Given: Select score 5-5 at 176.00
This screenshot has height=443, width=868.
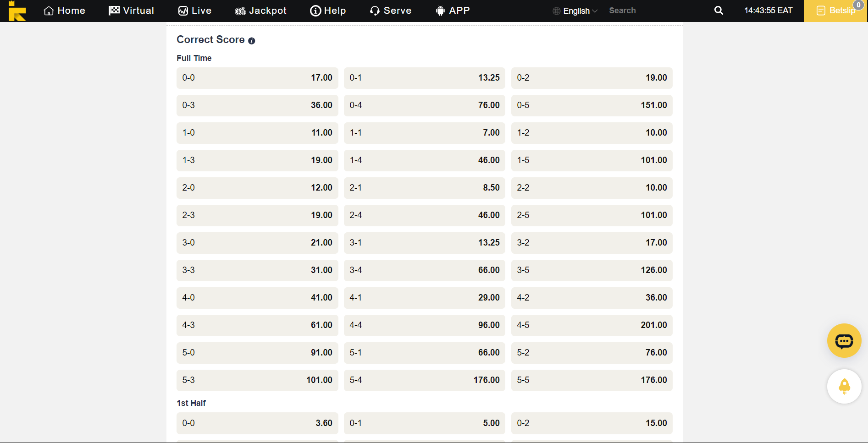Looking at the screenshot, I should click(592, 380).
